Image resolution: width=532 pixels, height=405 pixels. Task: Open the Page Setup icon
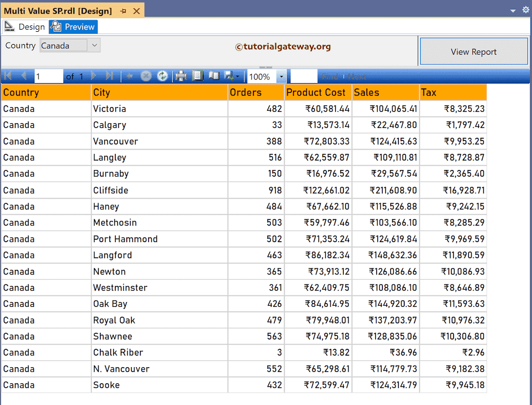click(x=197, y=76)
